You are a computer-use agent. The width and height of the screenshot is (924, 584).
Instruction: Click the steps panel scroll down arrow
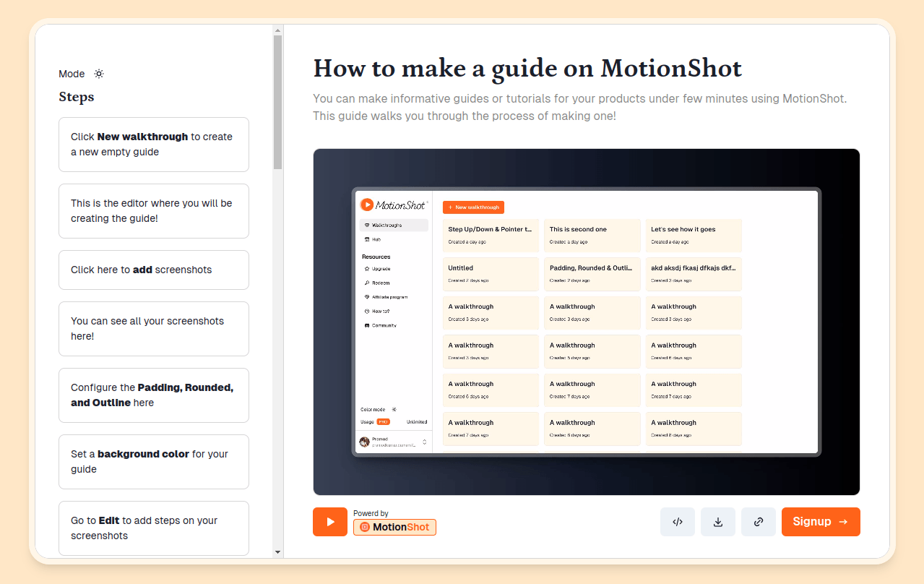[277, 552]
